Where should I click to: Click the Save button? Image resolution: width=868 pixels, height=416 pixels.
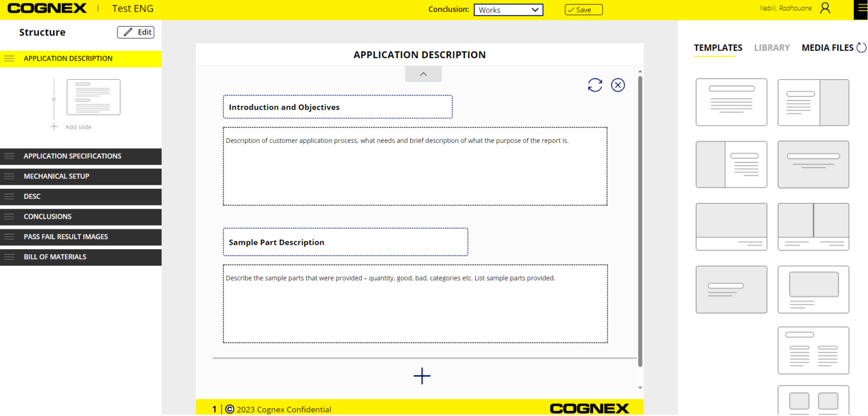[x=584, y=10]
